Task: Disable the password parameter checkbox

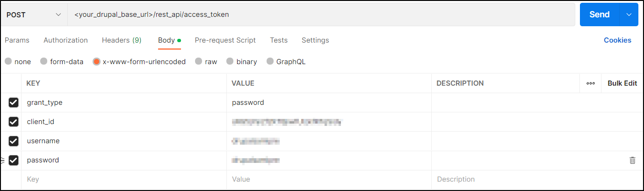Action: pos(14,160)
